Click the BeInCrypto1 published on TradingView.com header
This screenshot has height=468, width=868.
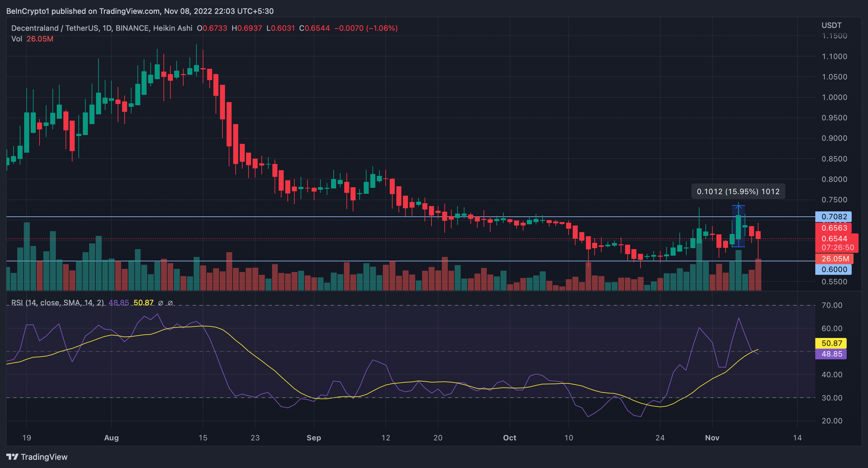[140, 11]
